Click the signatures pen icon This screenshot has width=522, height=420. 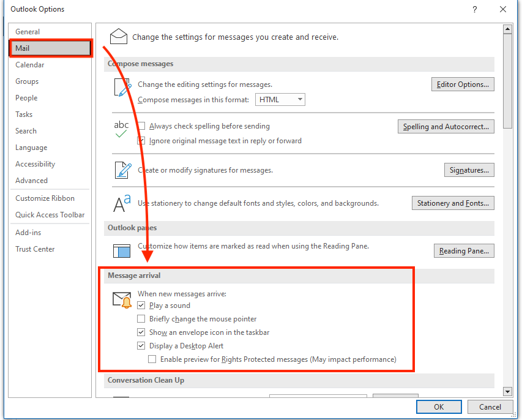click(x=123, y=170)
